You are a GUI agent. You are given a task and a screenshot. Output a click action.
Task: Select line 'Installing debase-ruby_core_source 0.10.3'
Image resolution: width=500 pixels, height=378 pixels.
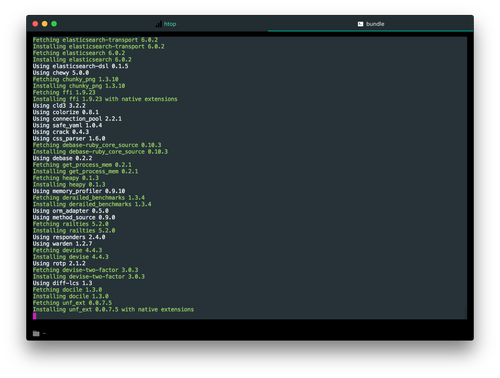coord(100,152)
